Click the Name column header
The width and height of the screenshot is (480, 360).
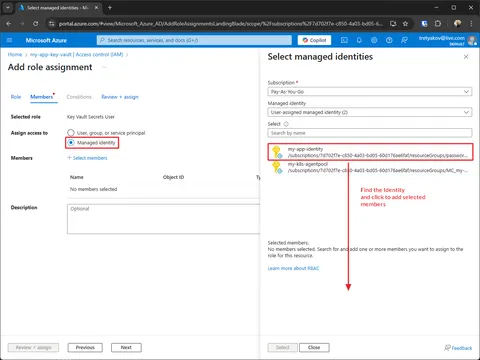[x=77, y=177]
